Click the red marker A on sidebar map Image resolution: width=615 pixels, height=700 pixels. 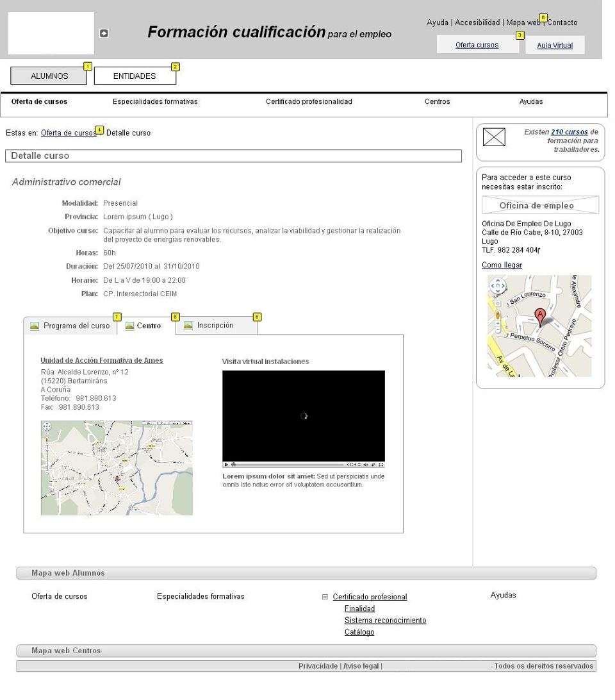540,317
